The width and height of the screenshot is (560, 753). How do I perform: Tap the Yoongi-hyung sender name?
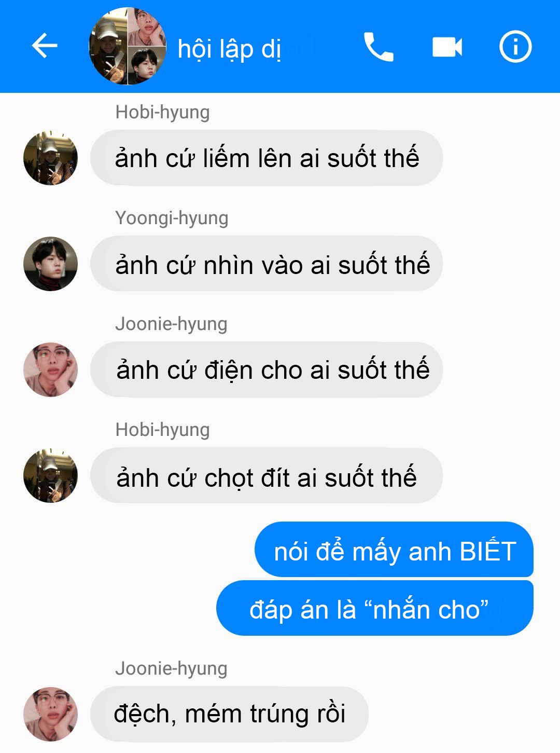[172, 218]
